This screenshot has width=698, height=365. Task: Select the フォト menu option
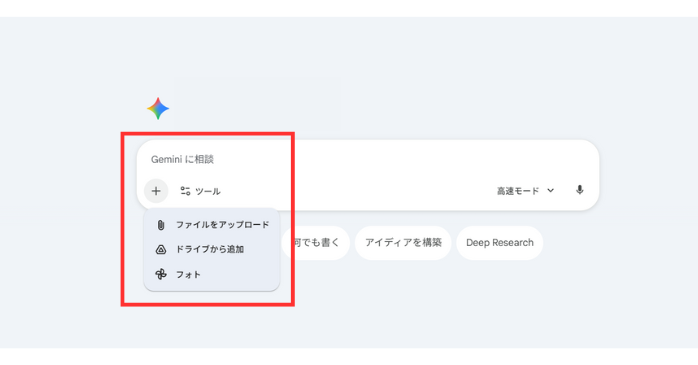point(212,274)
